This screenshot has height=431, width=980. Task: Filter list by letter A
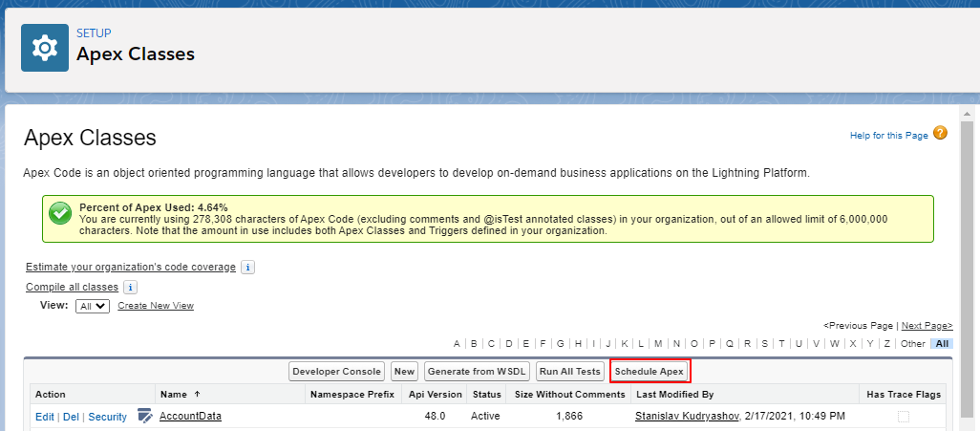pos(457,344)
